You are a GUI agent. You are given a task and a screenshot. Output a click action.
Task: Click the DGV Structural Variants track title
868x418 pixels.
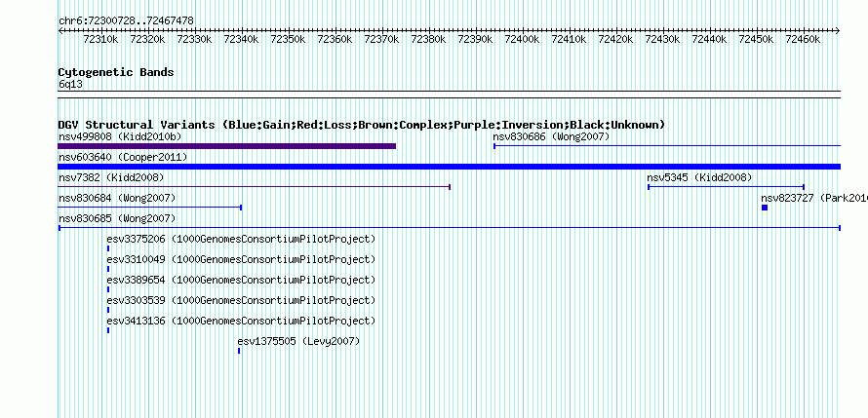(x=361, y=125)
